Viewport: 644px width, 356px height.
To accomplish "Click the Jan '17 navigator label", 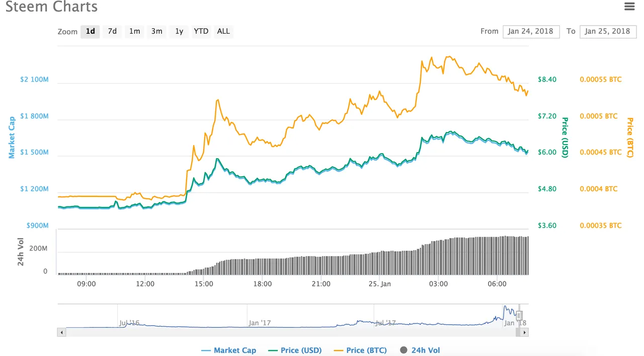I will pyautogui.click(x=260, y=323).
